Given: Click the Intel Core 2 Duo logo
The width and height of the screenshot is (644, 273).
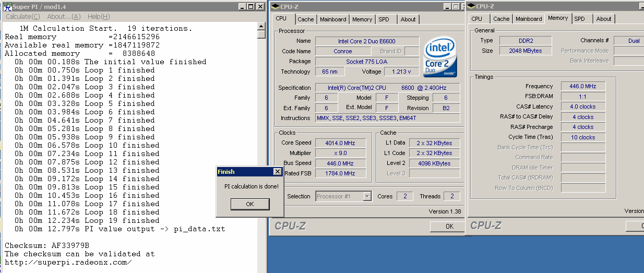Looking at the screenshot, I should point(440,57).
